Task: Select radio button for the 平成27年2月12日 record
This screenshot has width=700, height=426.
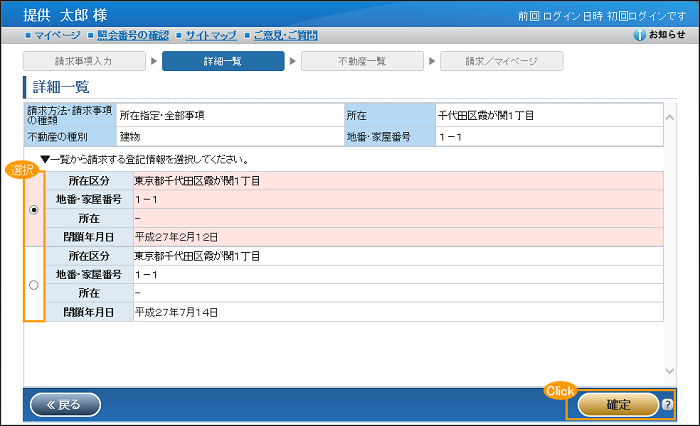Action: [x=35, y=210]
